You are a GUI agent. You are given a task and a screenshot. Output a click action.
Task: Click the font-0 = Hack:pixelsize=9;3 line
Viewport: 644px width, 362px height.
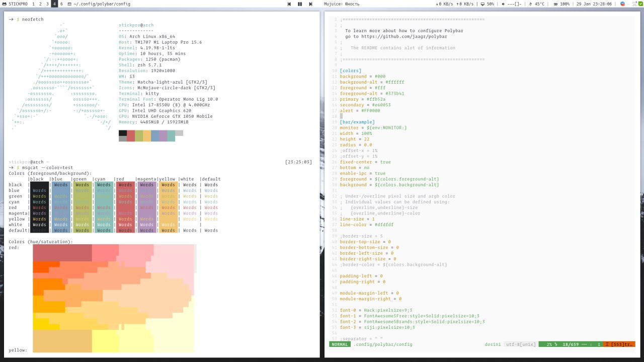point(376,310)
